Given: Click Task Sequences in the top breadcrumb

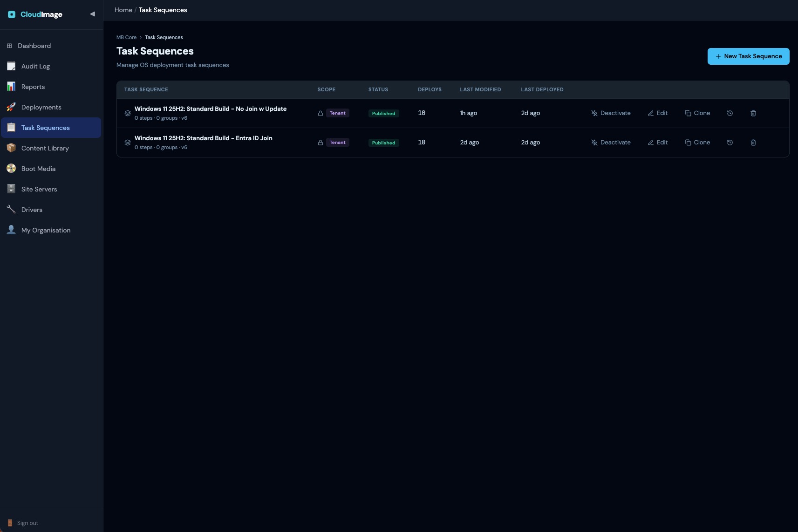Looking at the screenshot, I should tap(163, 10).
